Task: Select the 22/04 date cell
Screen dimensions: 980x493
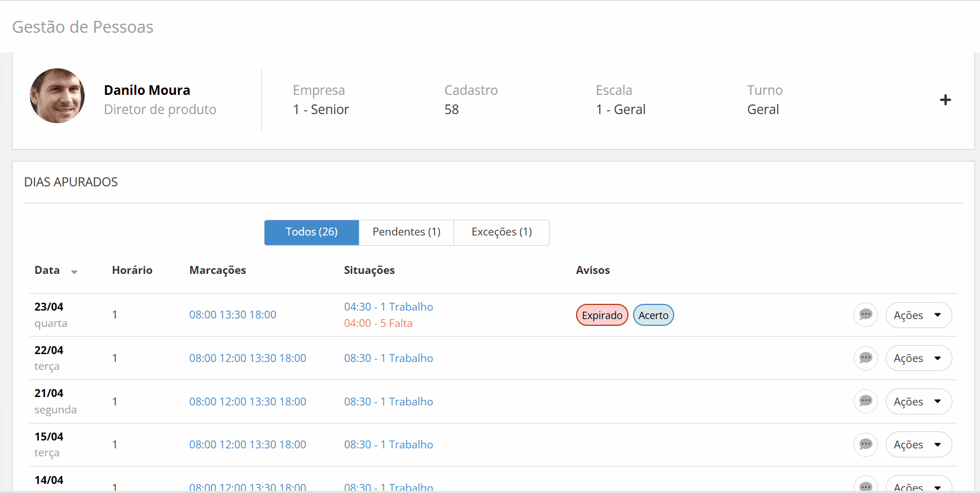Action: [49, 358]
